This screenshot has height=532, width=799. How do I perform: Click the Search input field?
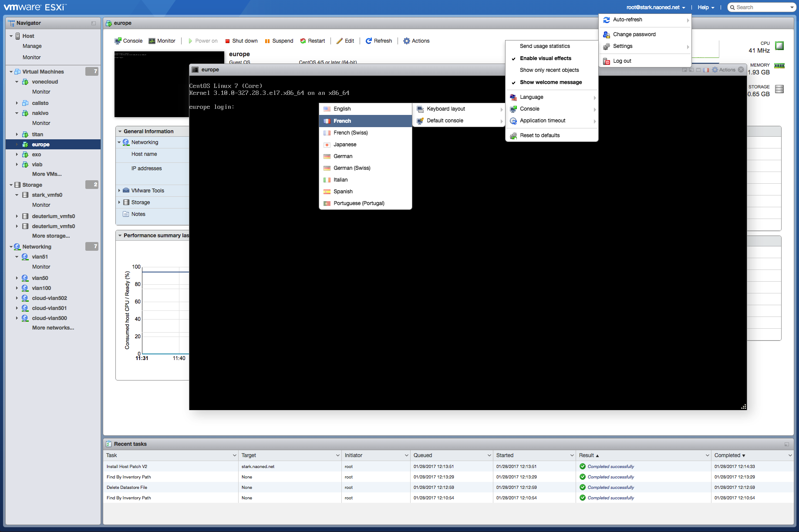point(761,7)
